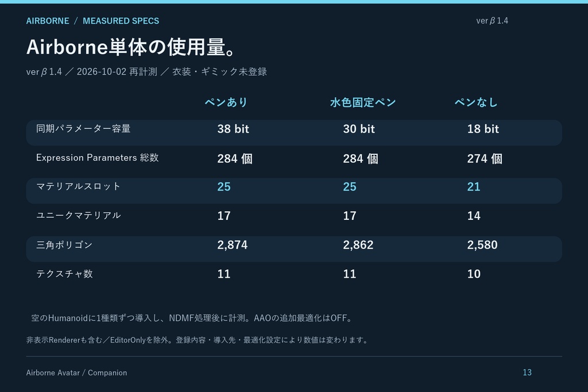Click the 38 bit value
Screen dimensions: 588x392
tap(233, 129)
